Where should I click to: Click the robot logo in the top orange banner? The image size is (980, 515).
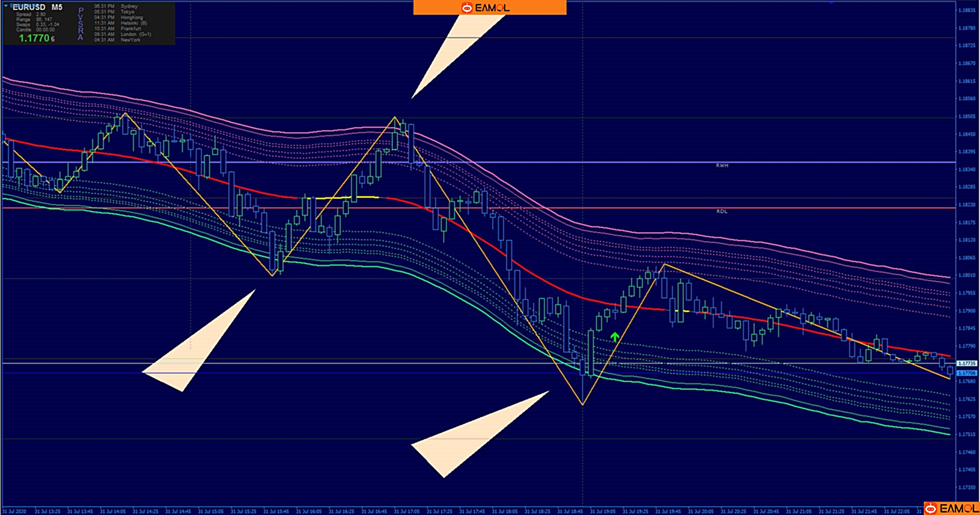(x=467, y=8)
